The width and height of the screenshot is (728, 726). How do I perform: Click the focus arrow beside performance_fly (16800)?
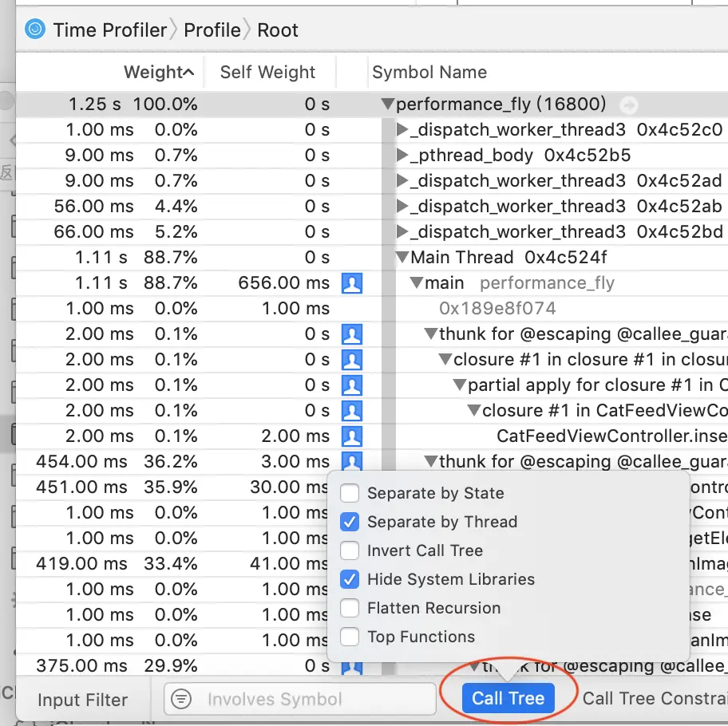629,105
